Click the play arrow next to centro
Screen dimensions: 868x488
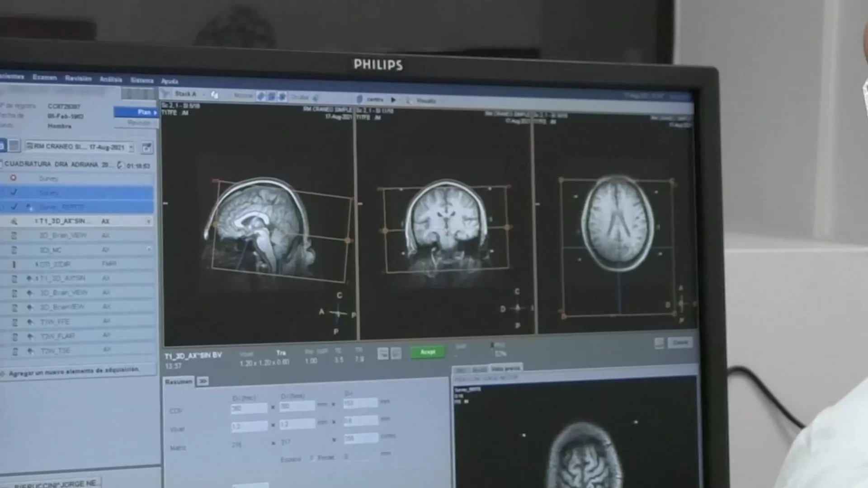pyautogui.click(x=393, y=100)
